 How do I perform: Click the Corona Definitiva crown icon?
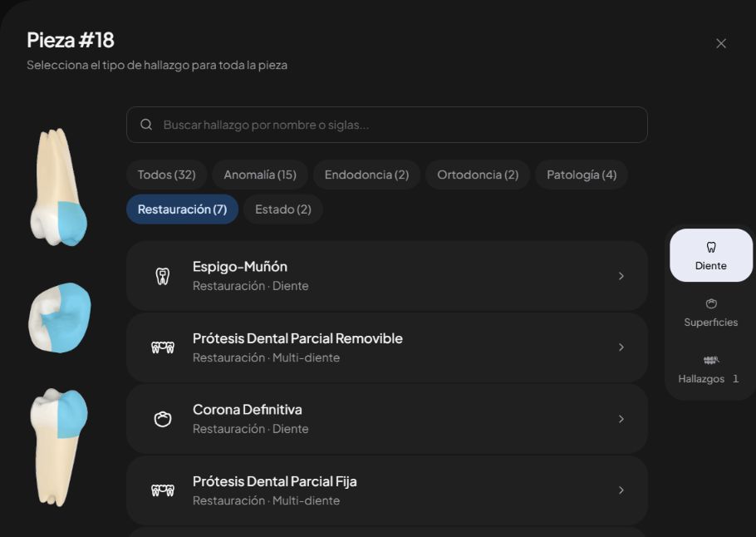pyautogui.click(x=163, y=419)
